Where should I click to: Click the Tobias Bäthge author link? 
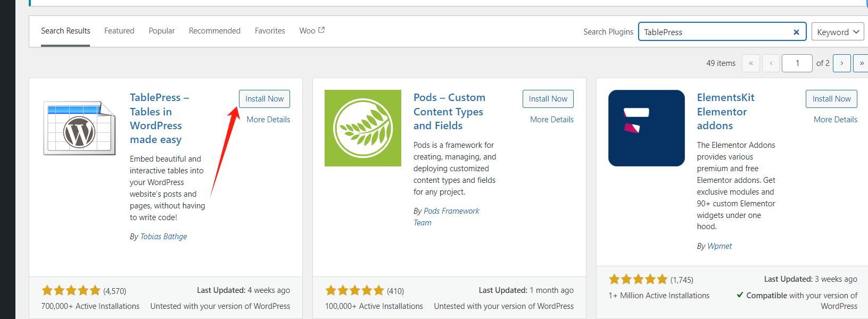163,236
